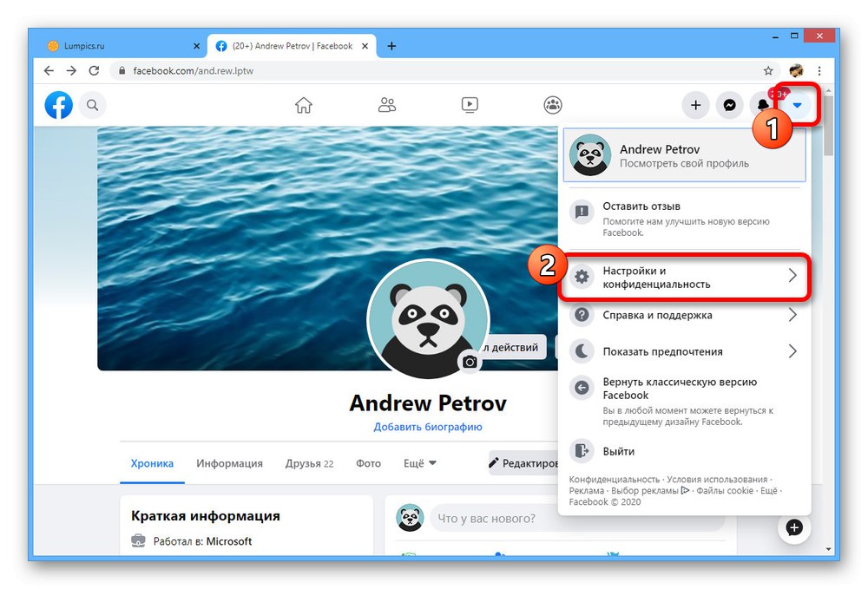
Task: Click Файлы cookie footer link
Action: pos(725,491)
